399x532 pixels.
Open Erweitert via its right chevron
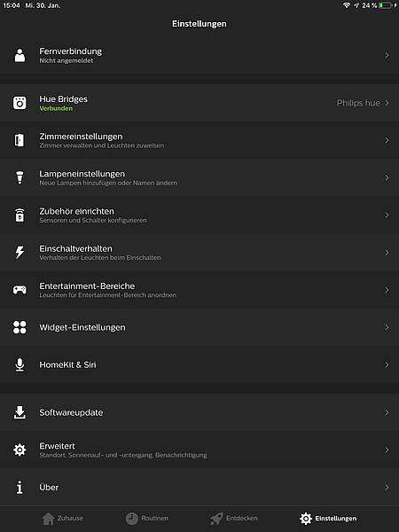tap(387, 450)
